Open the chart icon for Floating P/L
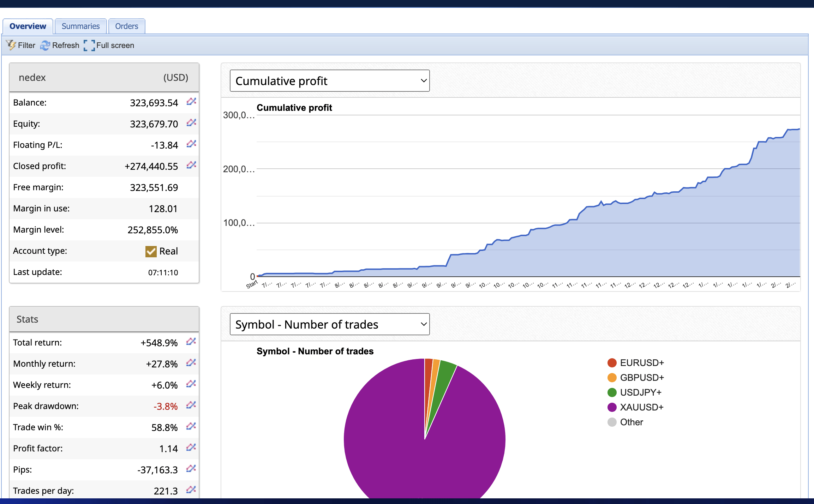814x504 pixels. [191, 144]
